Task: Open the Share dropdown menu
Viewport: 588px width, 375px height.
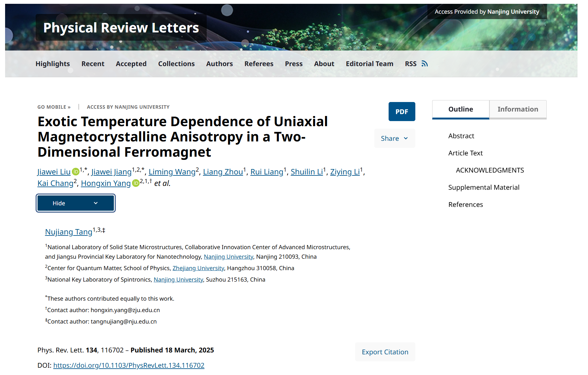Action: pyautogui.click(x=394, y=139)
